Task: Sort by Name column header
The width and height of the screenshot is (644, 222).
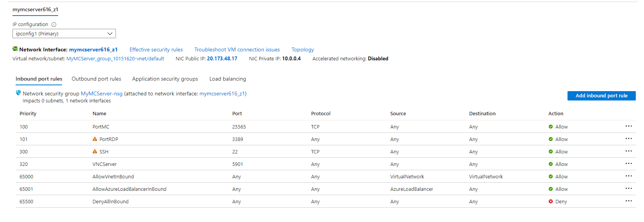Action: 99,113
